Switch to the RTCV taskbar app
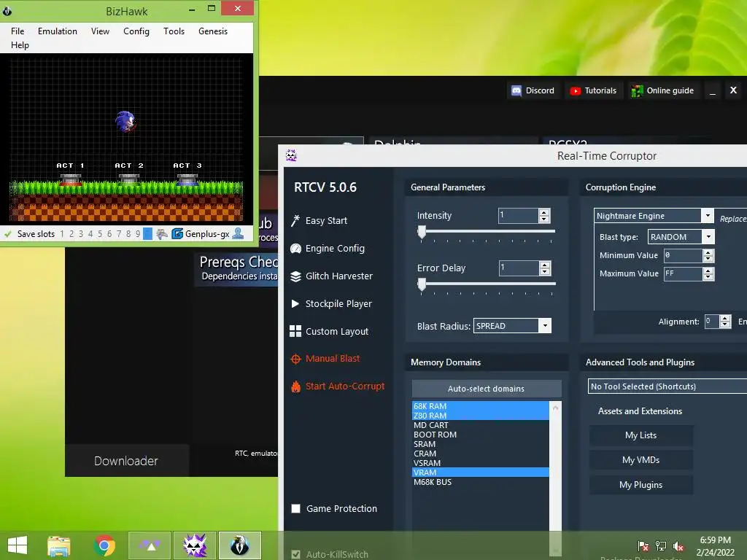 click(195, 545)
